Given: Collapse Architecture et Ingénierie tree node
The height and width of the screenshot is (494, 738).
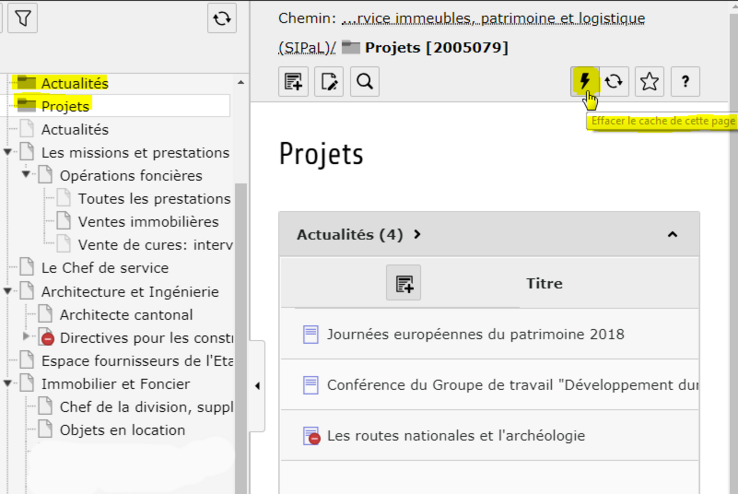Looking at the screenshot, I should point(9,292).
